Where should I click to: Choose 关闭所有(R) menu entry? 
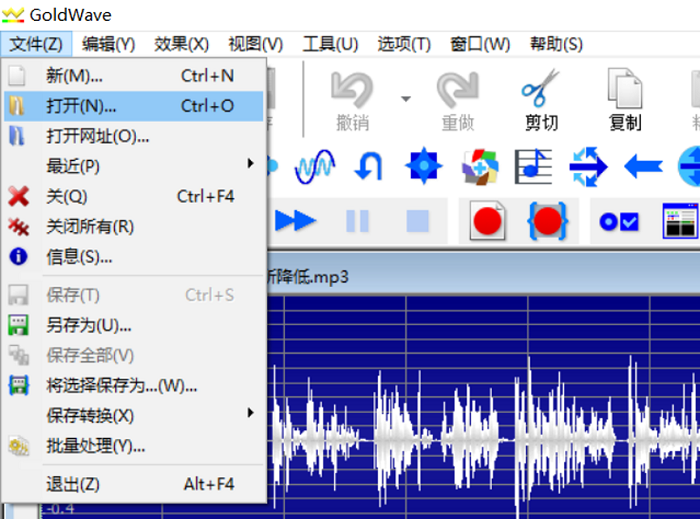(133, 227)
